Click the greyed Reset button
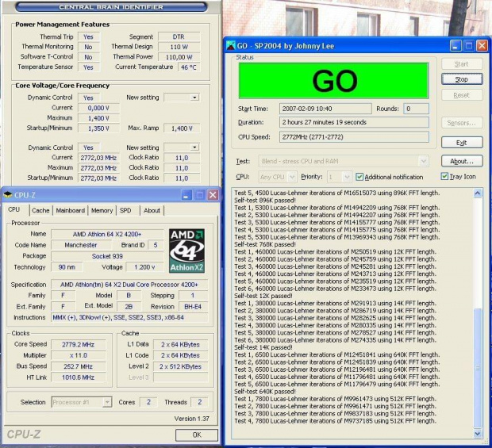This screenshot has height=448, width=492. pyautogui.click(x=462, y=95)
